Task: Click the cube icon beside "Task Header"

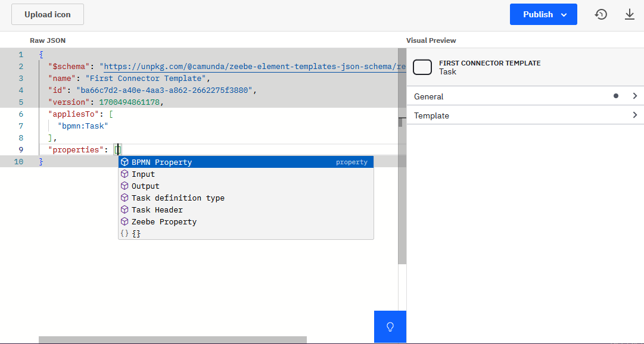Action: pyautogui.click(x=125, y=209)
